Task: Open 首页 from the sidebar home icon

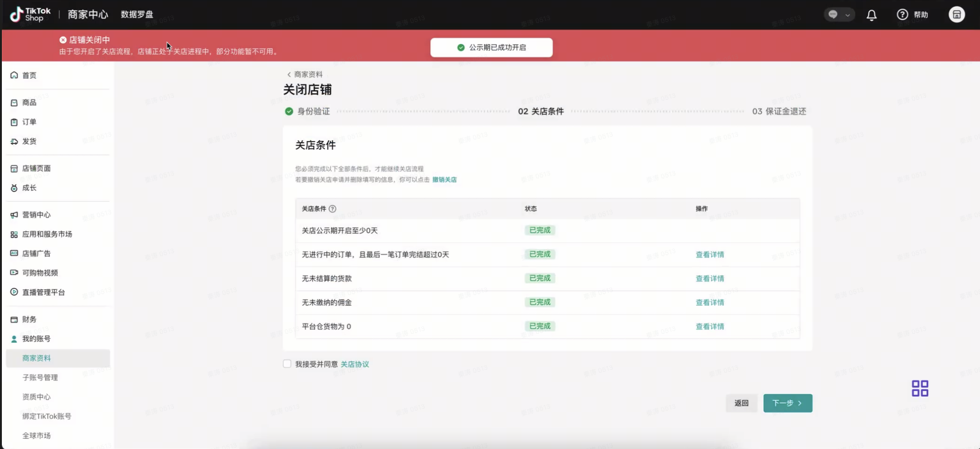Action: 15,75
